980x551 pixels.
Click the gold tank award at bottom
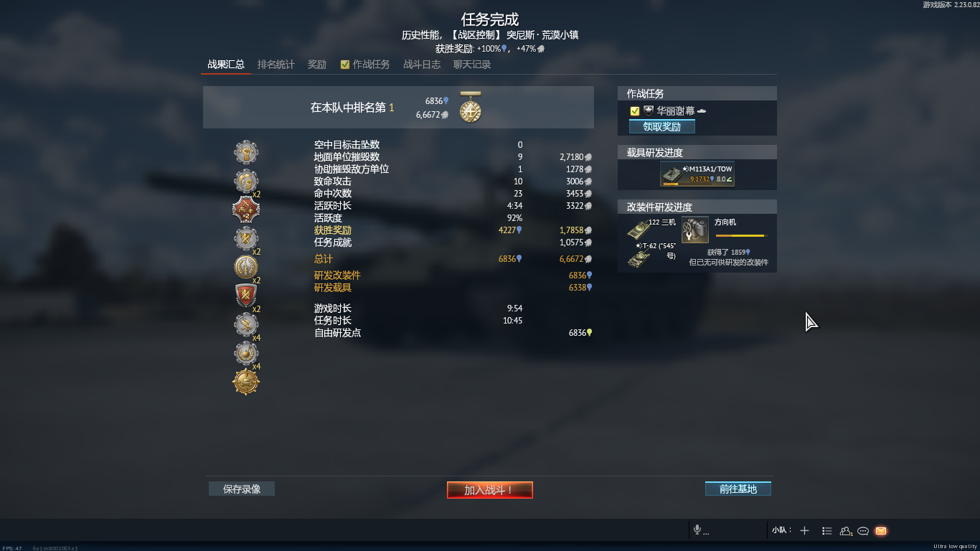pos(246,382)
